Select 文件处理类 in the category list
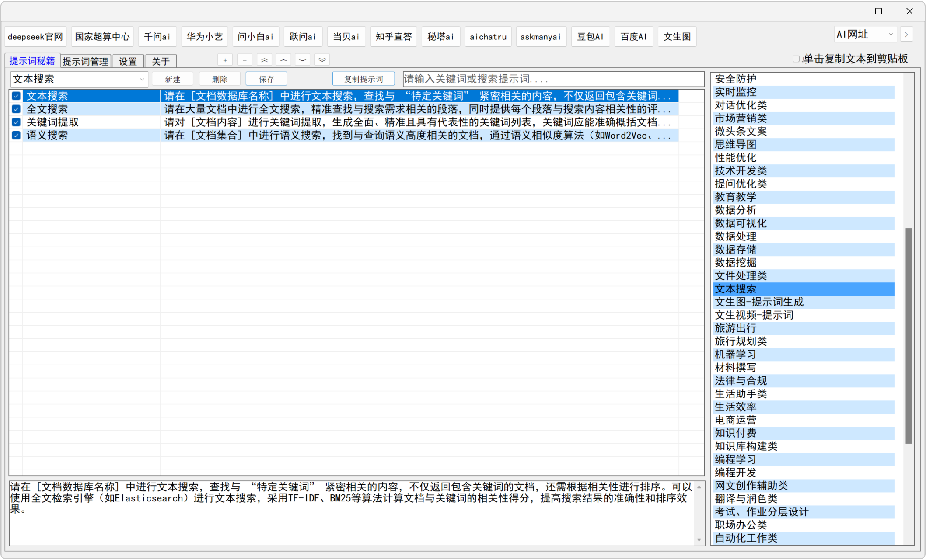 click(x=804, y=276)
